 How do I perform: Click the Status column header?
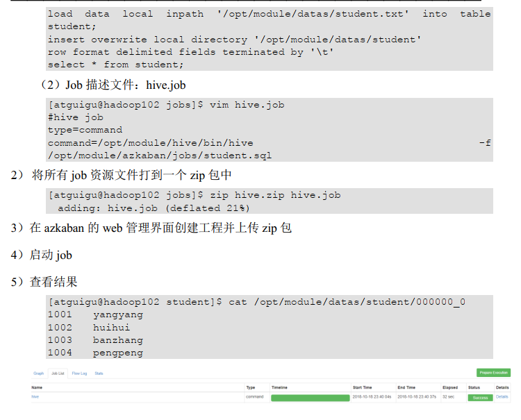coord(474,387)
